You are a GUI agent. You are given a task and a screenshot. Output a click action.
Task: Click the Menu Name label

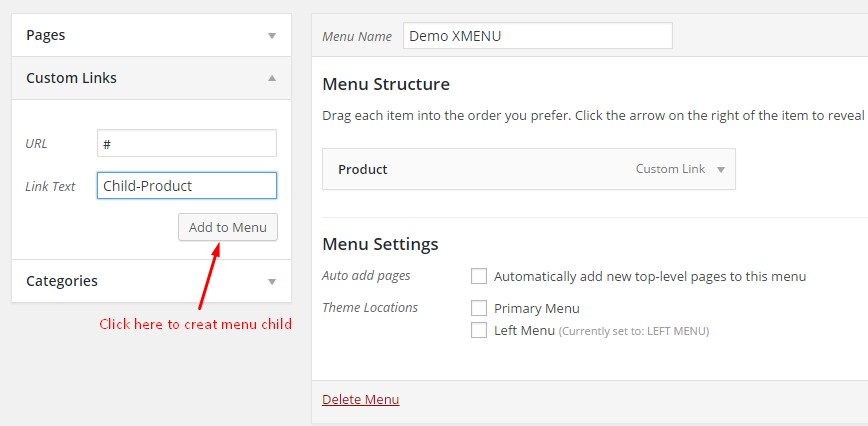coord(356,37)
